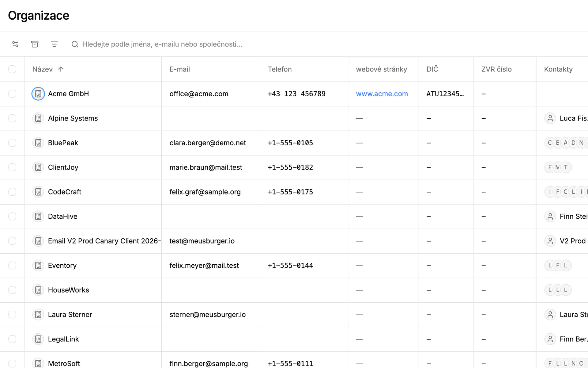This screenshot has width=588, height=368.
Task: Click phone number +1-555-0175
Action: (290, 192)
